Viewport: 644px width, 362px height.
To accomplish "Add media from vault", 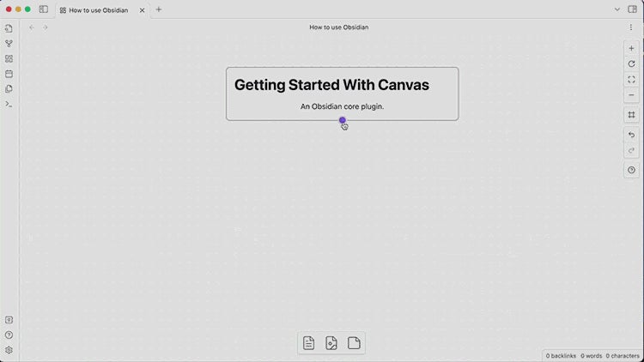I will tap(331, 343).
